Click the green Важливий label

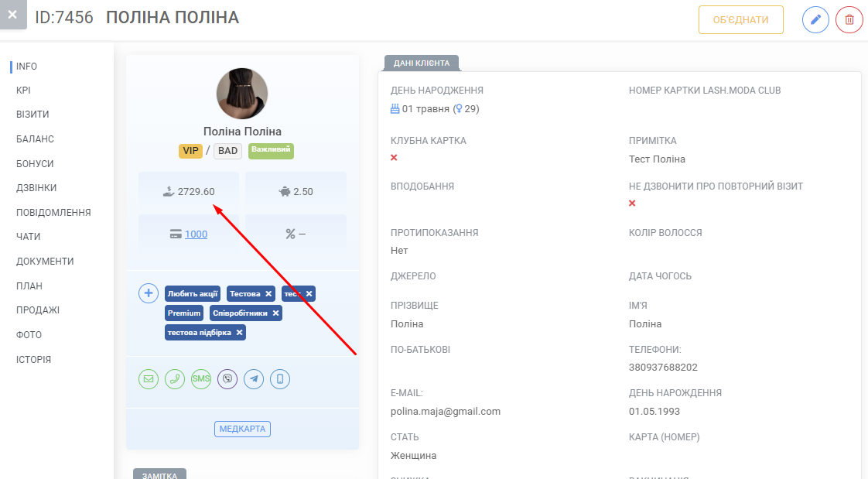(x=271, y=150)
